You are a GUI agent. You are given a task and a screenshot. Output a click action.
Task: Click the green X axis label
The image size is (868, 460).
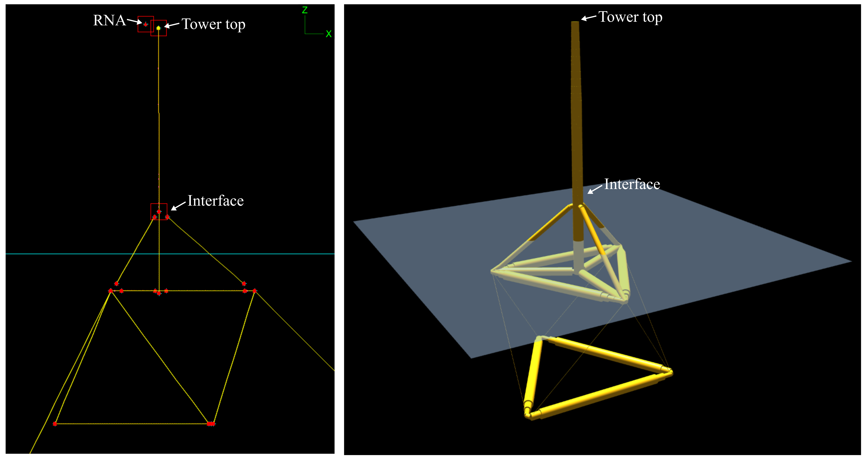tap(328, 34)
